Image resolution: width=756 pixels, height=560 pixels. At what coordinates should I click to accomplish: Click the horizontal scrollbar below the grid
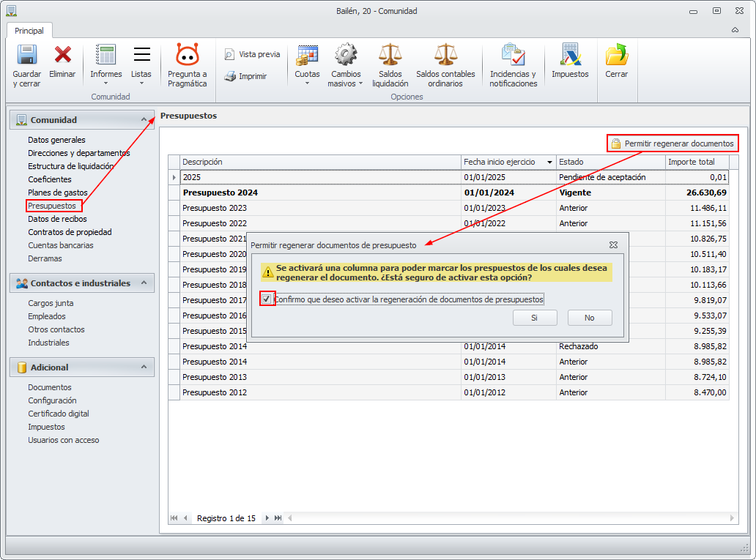513,518
